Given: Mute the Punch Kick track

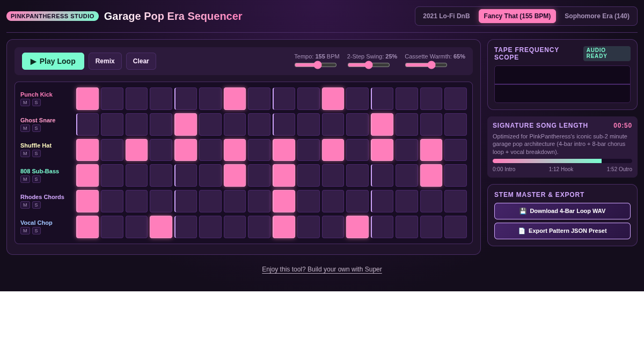Looking at the screenshot, I should click(x=25, y=102).
